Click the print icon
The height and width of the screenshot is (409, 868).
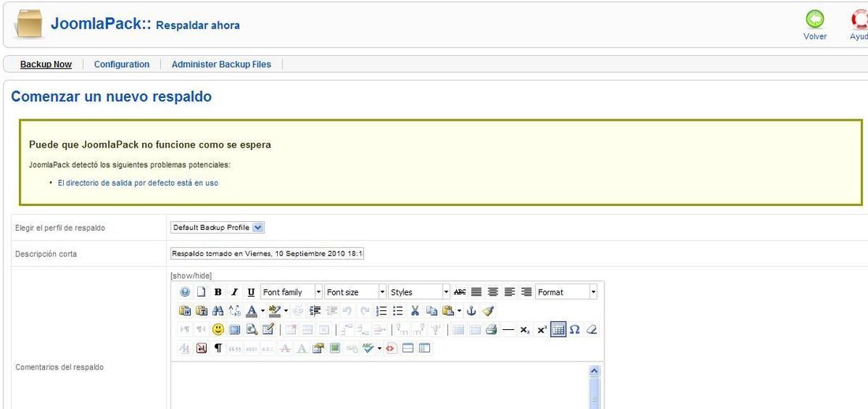tap(491, 330)
